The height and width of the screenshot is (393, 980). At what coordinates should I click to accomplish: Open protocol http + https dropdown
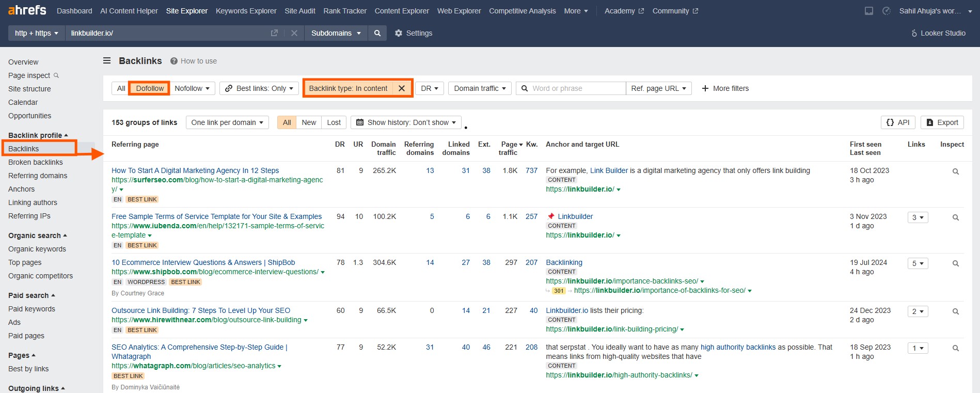point(36,33)
